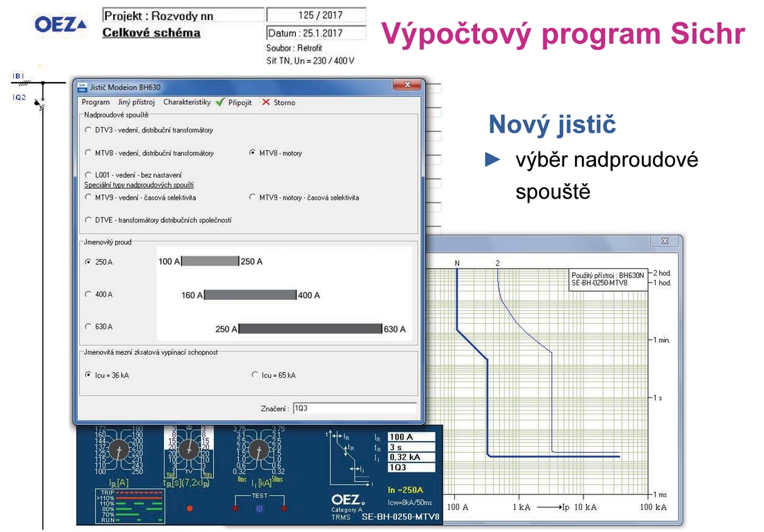Select the 250 A rated current option
This screenshot has width=764, height=532.
88,262
